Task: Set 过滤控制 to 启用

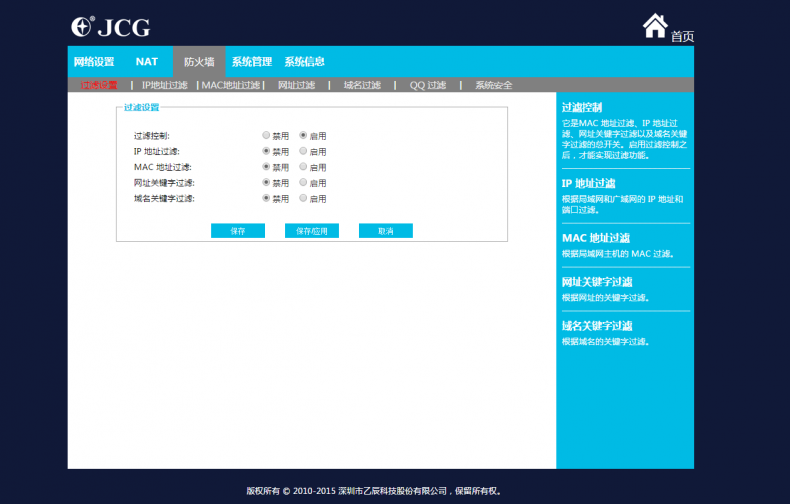Action: (x=303, y=135)
